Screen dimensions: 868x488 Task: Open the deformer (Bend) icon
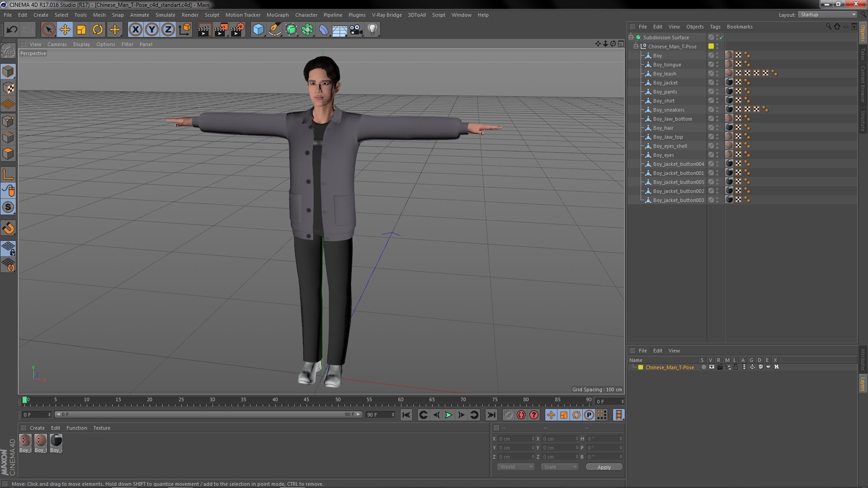(324, 30)
